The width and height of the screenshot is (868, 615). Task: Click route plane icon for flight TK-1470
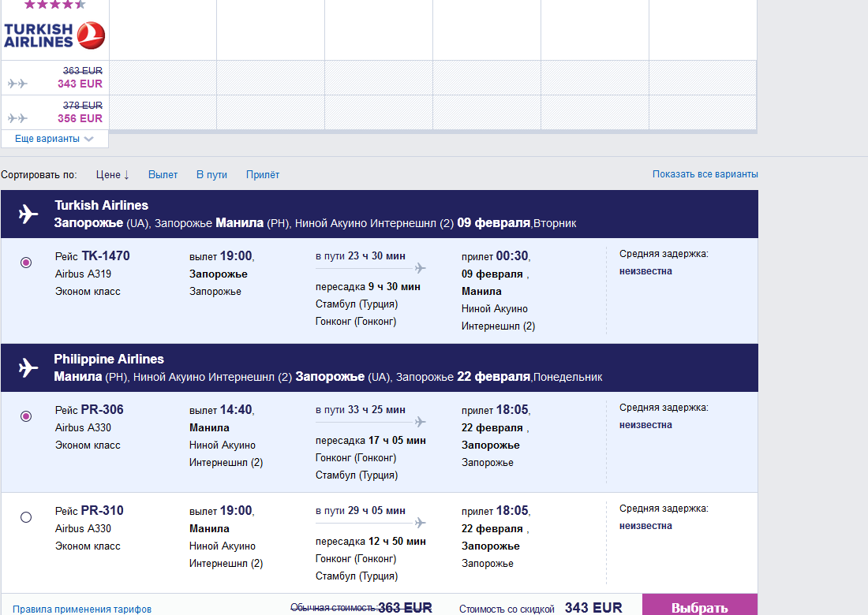(x=419, y=268)
